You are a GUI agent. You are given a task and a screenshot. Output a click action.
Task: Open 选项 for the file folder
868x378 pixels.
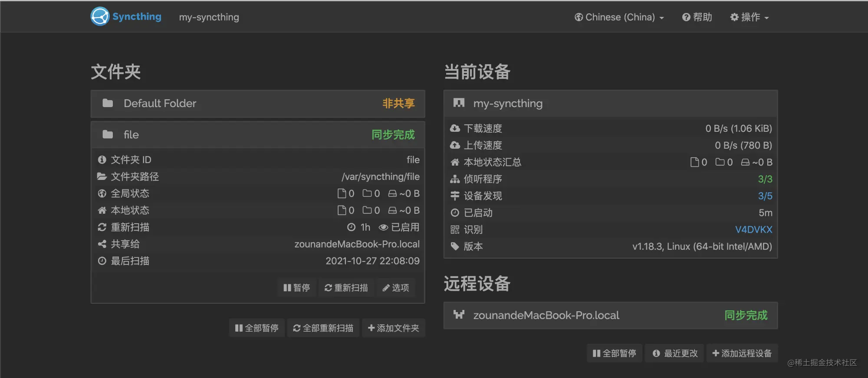coord(395,288)
